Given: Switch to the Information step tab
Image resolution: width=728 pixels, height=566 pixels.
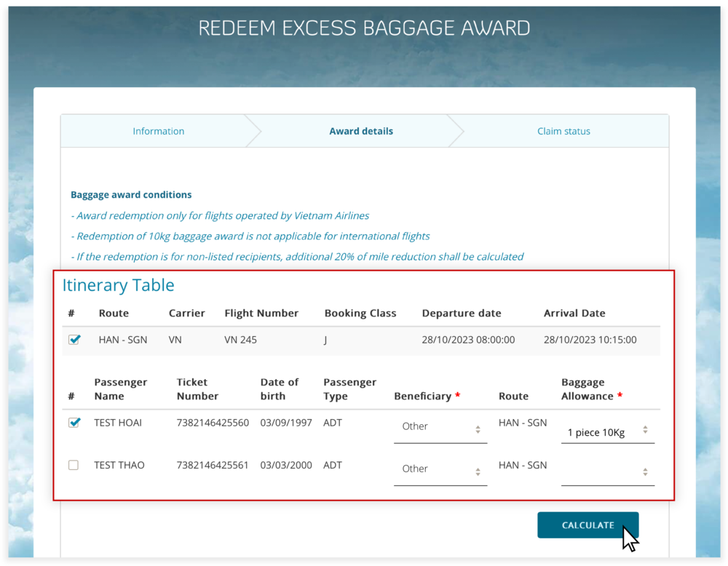Looking at the screenshot, I should (158, 132).
